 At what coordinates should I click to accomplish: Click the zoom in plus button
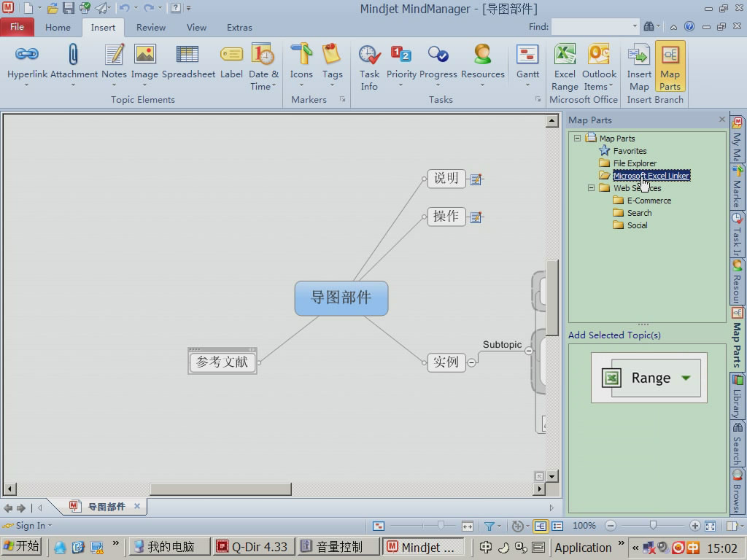[695, 526]
